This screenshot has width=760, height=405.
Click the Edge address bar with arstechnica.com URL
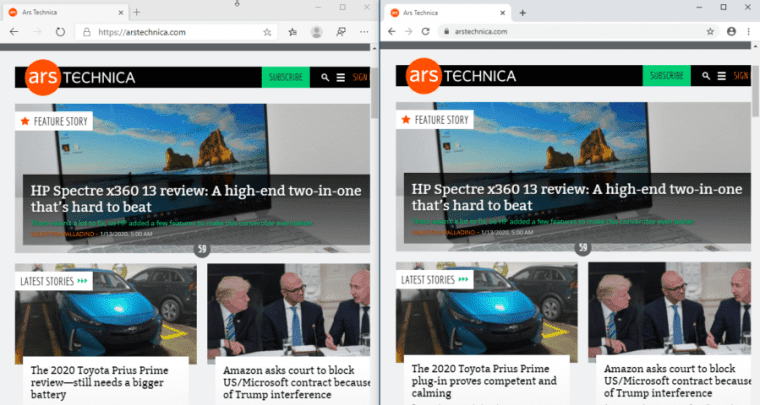pyautogui.click(x=177, y=32)
